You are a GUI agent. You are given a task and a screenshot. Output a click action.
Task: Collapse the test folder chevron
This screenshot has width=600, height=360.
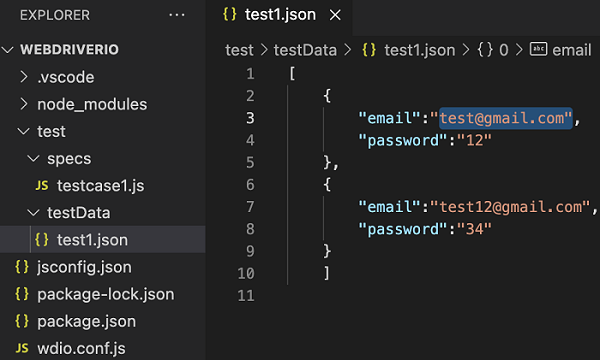coord(24,132)
